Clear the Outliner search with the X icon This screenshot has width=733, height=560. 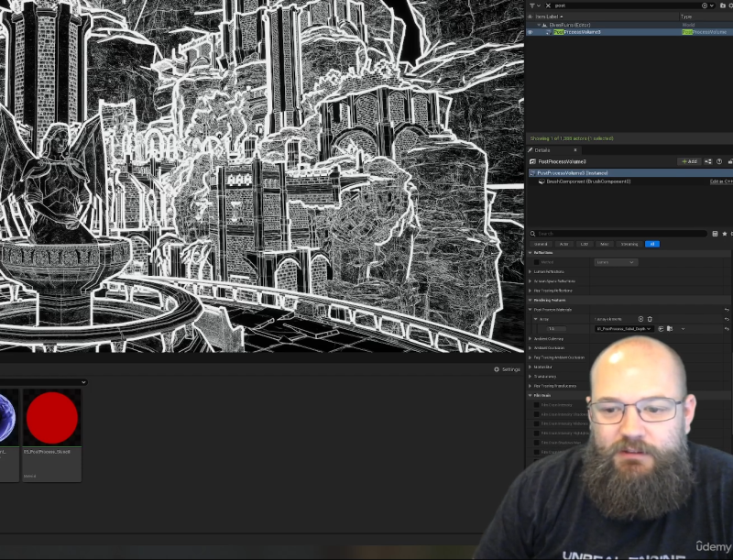point(548,5)
